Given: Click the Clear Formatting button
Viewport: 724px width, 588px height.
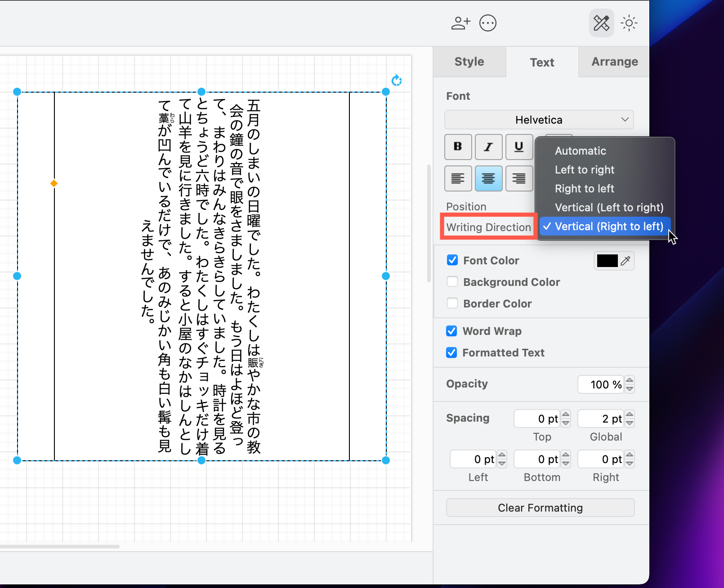Looking at the screenshot, I should click(540, 508).
